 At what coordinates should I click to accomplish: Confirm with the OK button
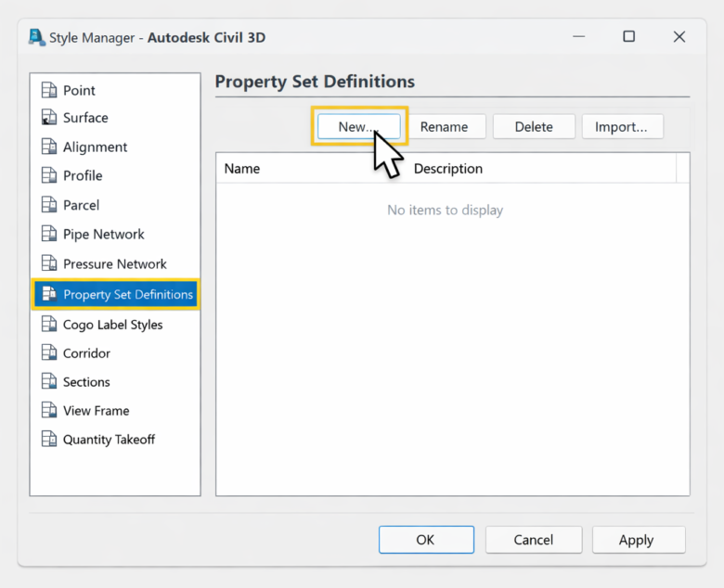(426, 540)
